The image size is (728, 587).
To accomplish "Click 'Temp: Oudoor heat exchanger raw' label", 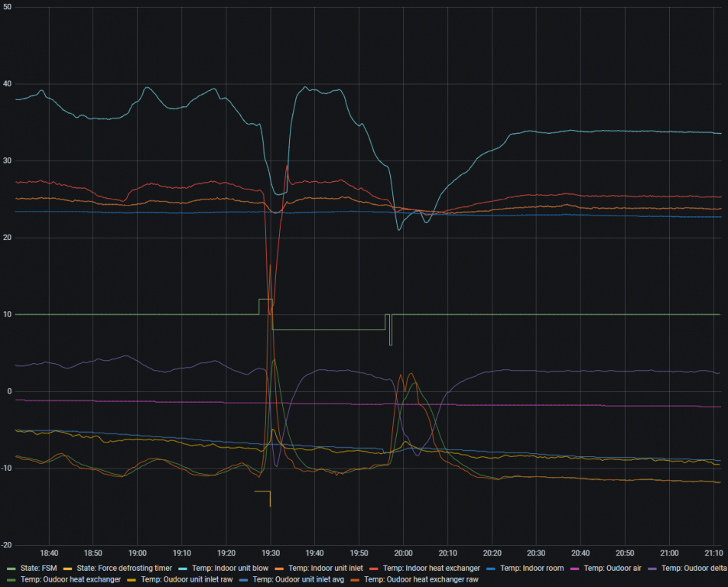I will tap(421, 579).
